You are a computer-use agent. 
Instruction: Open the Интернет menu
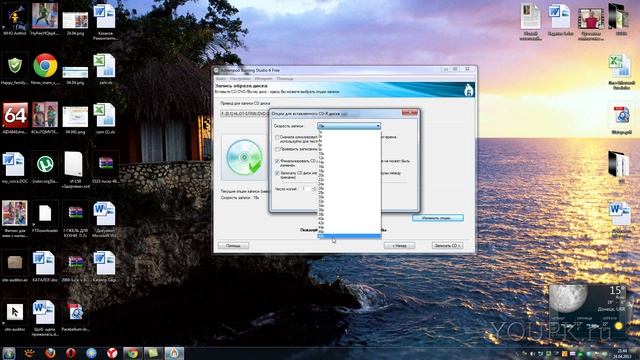(263, 78)
